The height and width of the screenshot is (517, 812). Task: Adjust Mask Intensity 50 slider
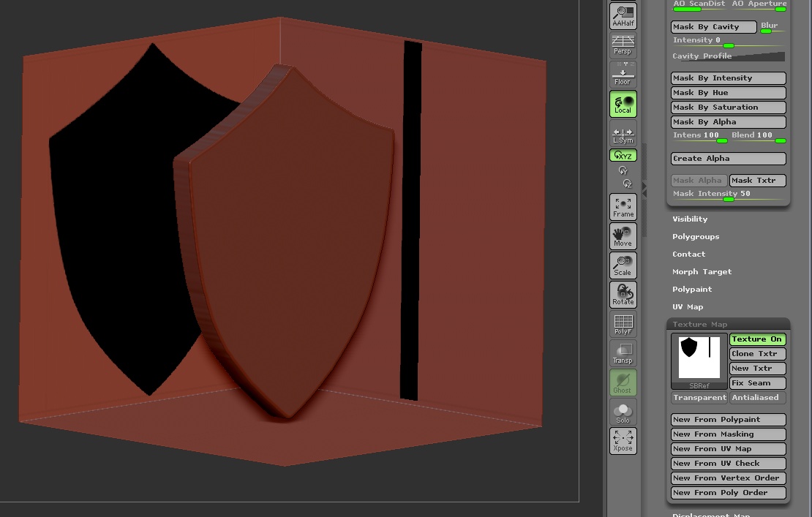[728, 195]
